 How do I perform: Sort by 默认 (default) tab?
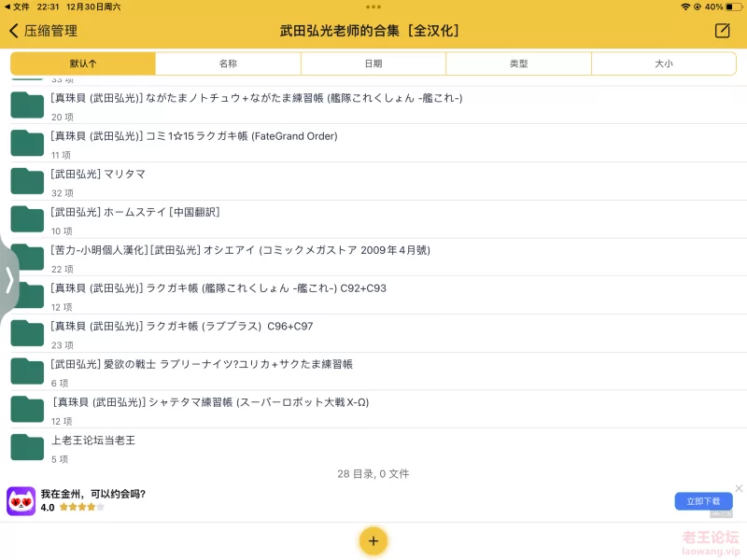pyautogui.click(x=83, y=63)
